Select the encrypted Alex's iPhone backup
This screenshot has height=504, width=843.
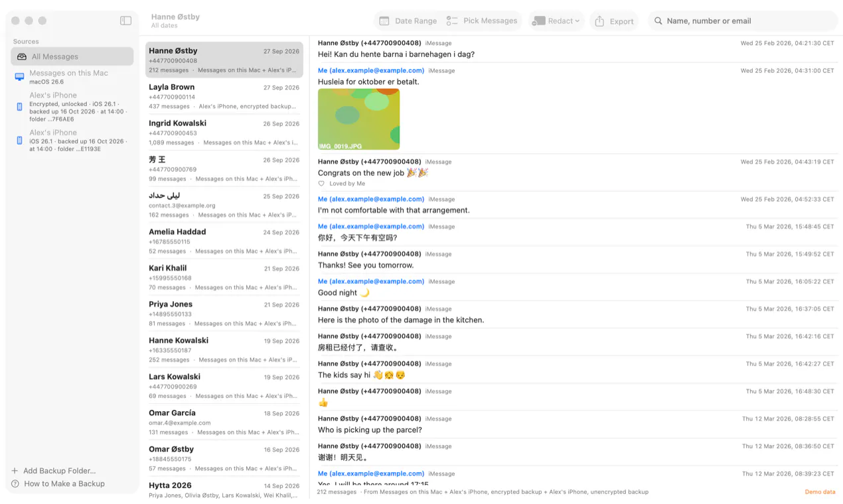pos(72,107)
